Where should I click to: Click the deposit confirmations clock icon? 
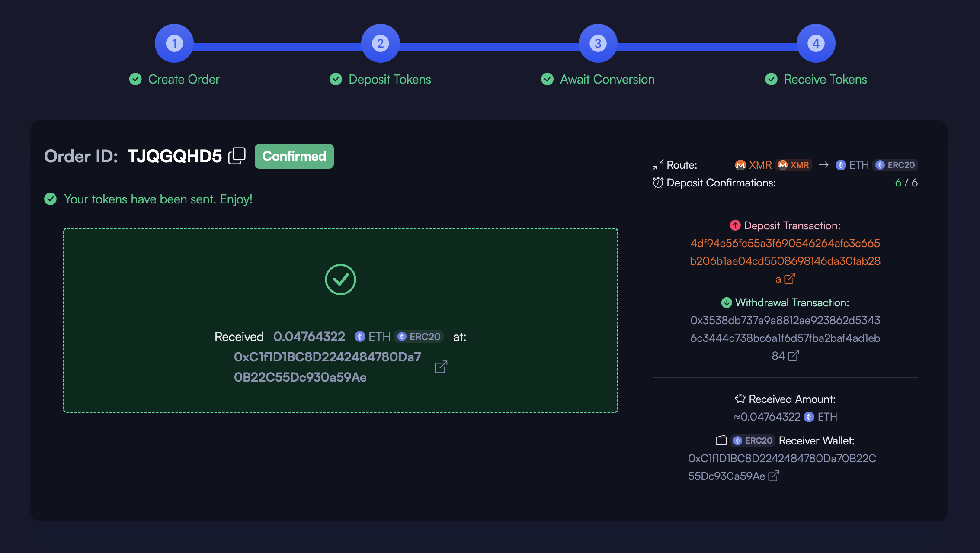[658, 183]
